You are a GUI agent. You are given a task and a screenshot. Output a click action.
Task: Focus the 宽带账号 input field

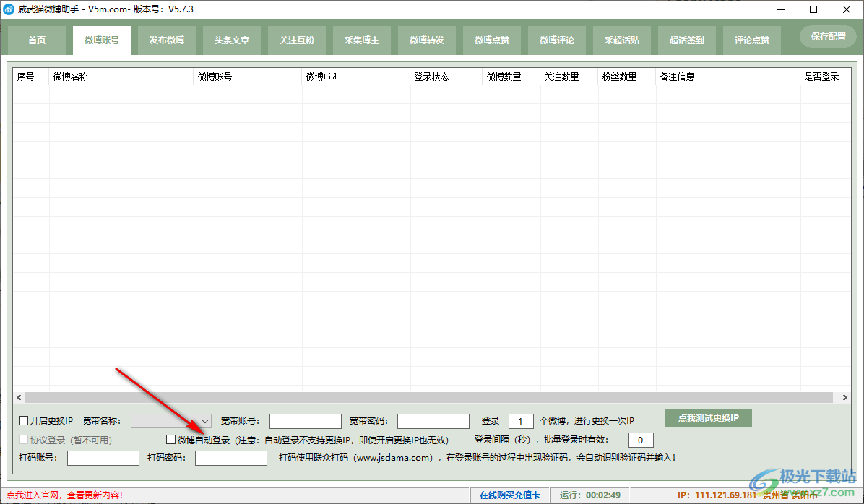click(x=306, y=422)
